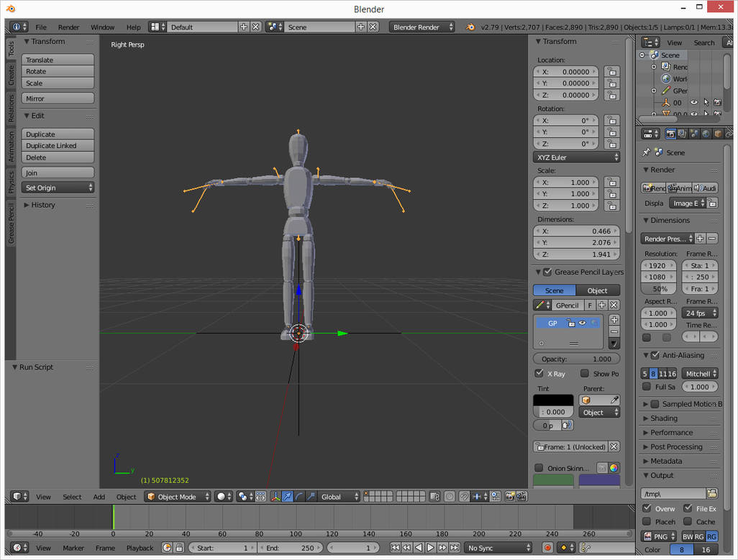The image size is (738, 560).
Task: Jump to last frame in timeline
Action: pyautogui.click(x=454, y=548)
